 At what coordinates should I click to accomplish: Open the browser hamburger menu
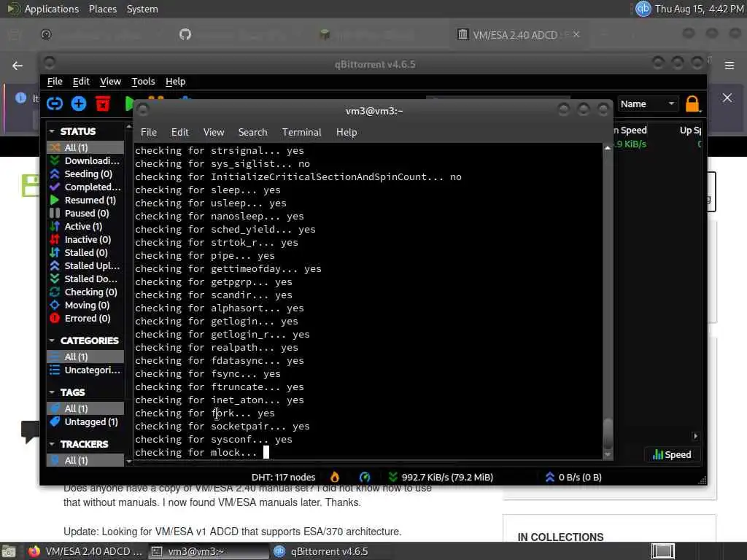(729, 65)
